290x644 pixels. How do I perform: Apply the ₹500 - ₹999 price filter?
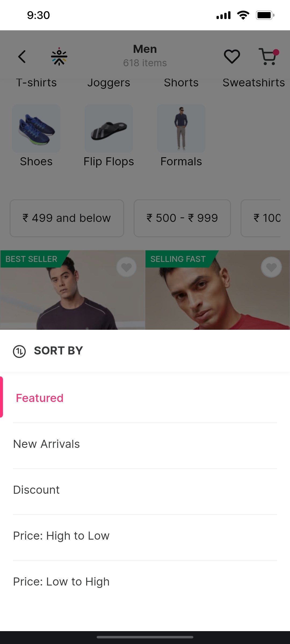182,218
